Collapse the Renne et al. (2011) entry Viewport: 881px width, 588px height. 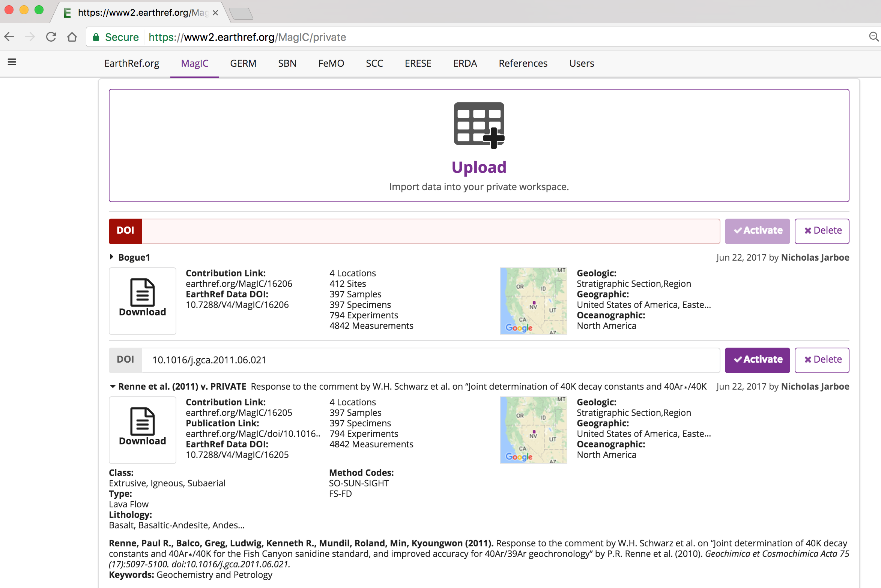(112, 386)
